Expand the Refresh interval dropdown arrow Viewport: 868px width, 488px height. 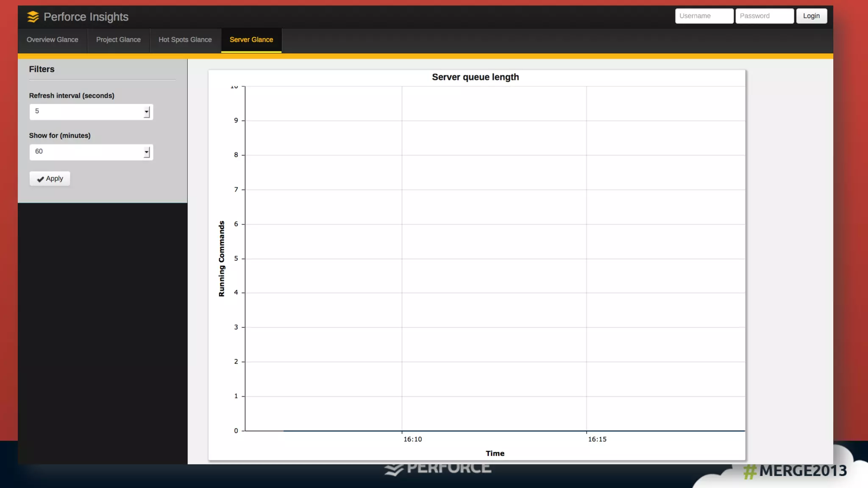[x=147, y=112]
